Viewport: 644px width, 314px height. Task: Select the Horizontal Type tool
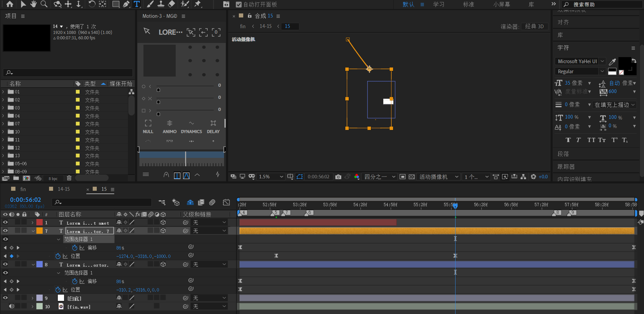(x=137, y=4)
